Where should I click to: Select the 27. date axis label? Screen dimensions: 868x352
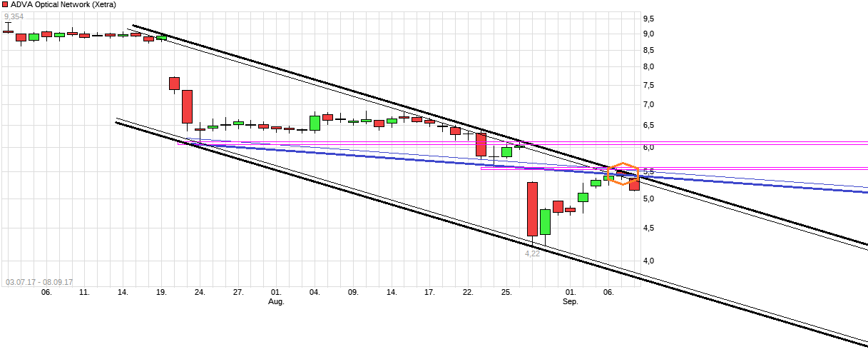[x=238, y=292]
